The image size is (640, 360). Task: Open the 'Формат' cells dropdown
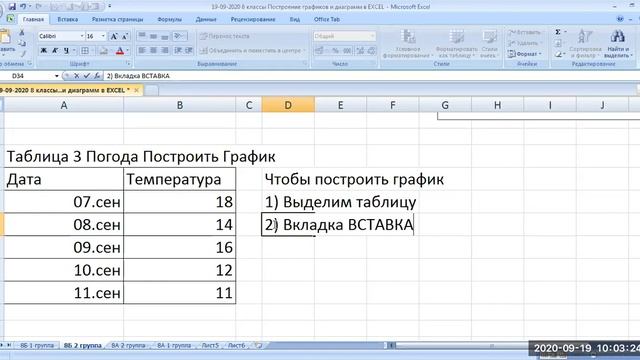click(524, 54)
